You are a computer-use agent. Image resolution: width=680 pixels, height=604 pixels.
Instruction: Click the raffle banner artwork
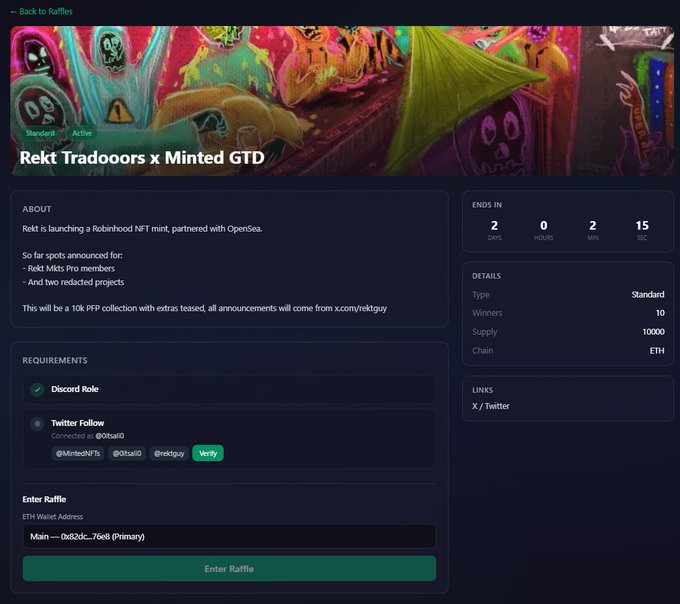(342, 101)
